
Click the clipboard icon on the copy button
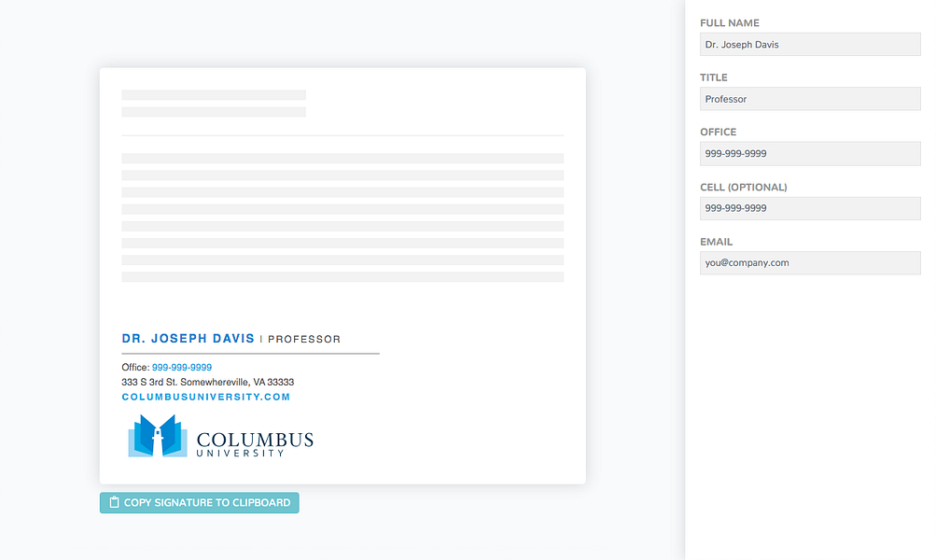click(112, 502)
